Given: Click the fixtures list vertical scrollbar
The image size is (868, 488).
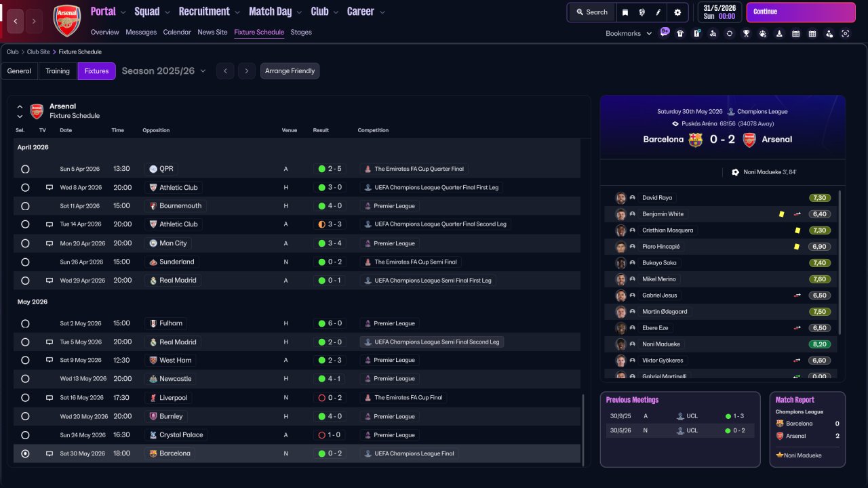Looking at the screenshot, I should 583,430.
